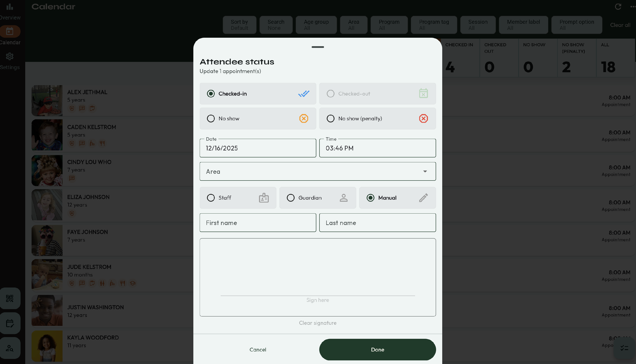Screen dimensions: 636x364
Task: Click the checklist icon at bottom right
Action: pos(624,348)
